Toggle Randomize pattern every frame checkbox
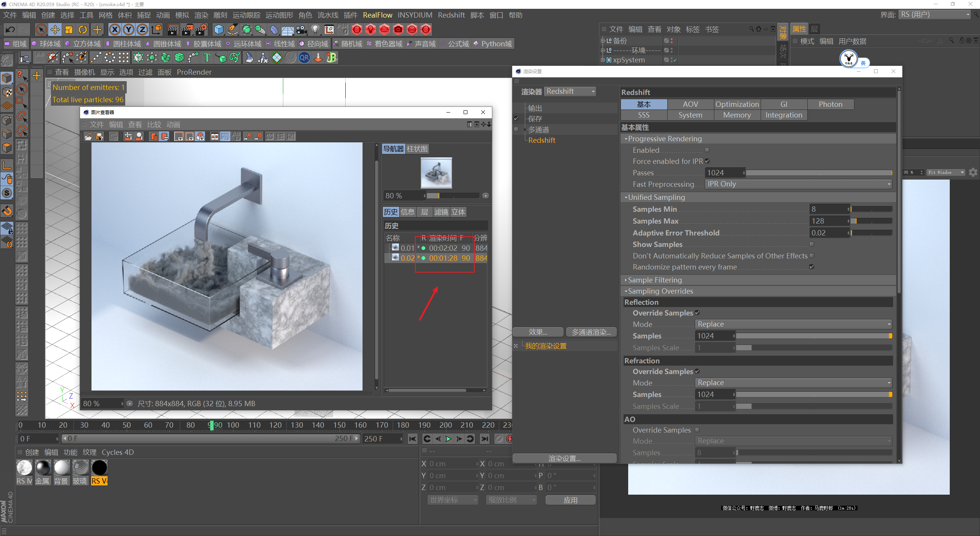This screenshot has height=536, width=980. pyautogui.click(x=812, y=267)
